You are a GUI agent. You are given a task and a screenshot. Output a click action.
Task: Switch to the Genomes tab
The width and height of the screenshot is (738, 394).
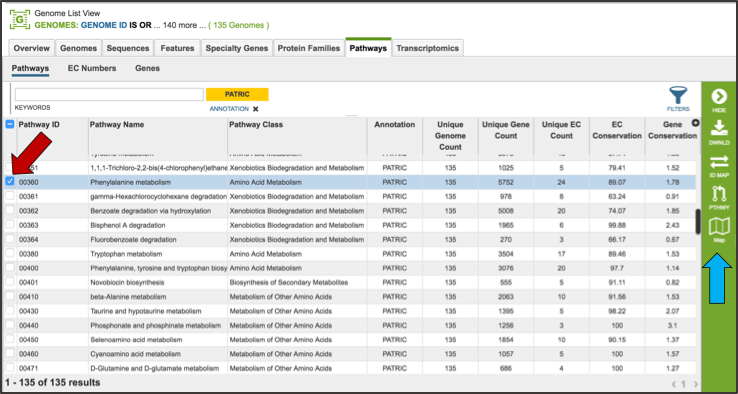[79, 48]
